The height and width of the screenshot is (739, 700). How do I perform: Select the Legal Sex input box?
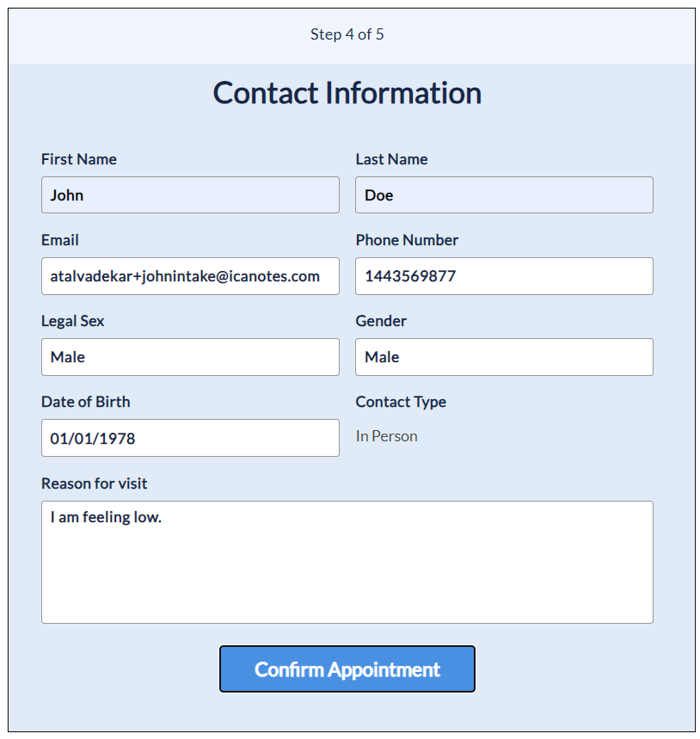[x=190, y=357]
